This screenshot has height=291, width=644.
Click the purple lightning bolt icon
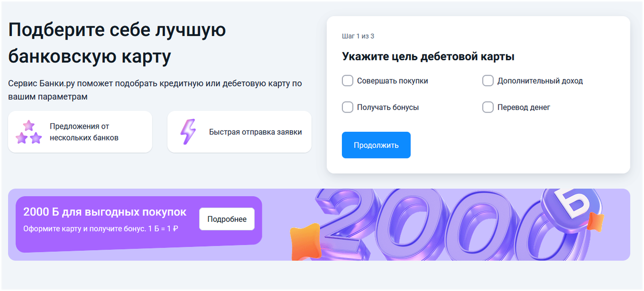pos(187,132)
